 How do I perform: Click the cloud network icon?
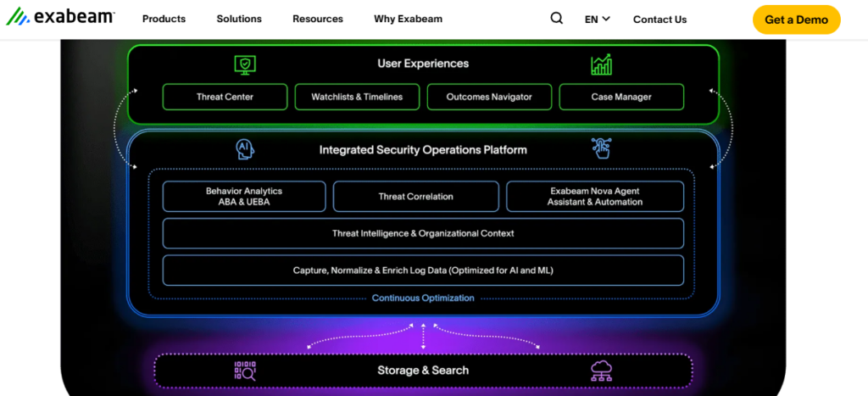pos(601,371)
